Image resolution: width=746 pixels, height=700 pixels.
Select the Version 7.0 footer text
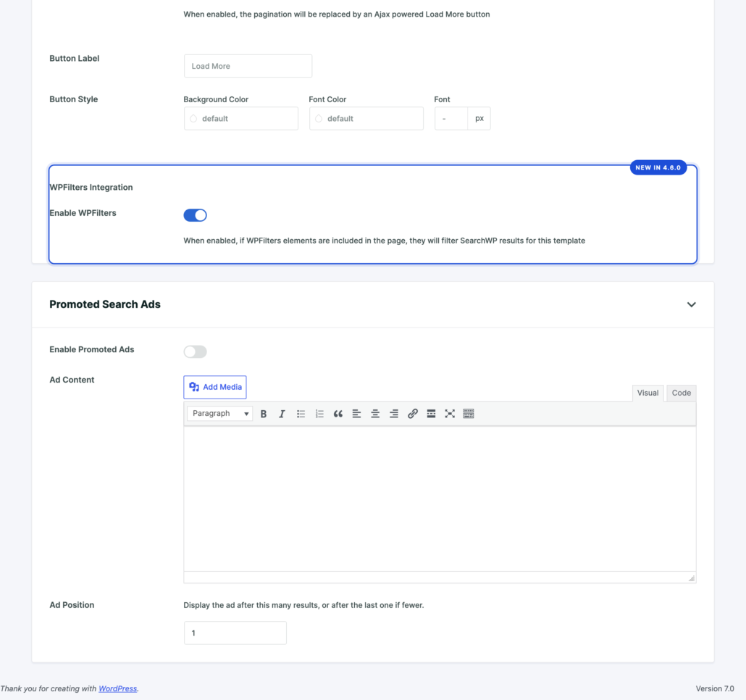(x=715, y=688)
